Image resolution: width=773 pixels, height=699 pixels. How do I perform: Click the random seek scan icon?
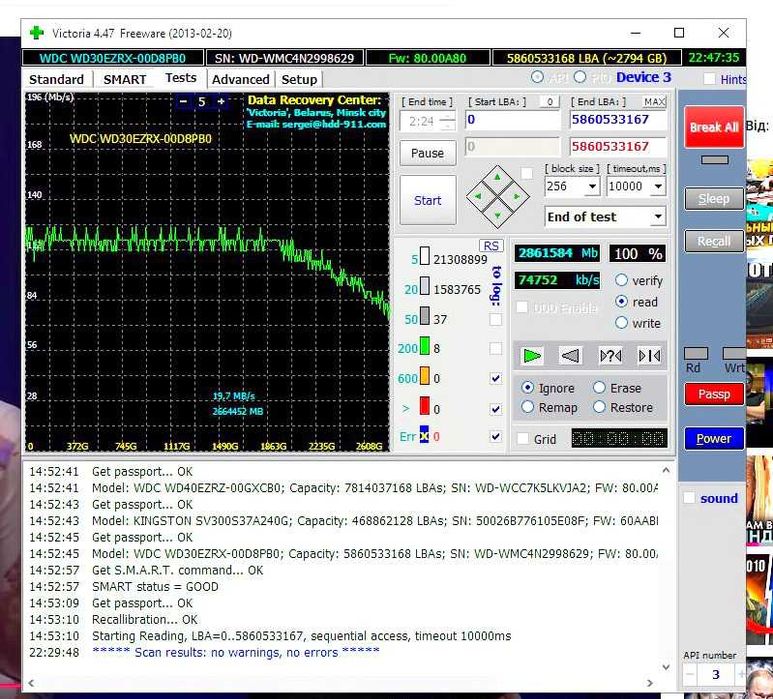(x=610, y=355)
